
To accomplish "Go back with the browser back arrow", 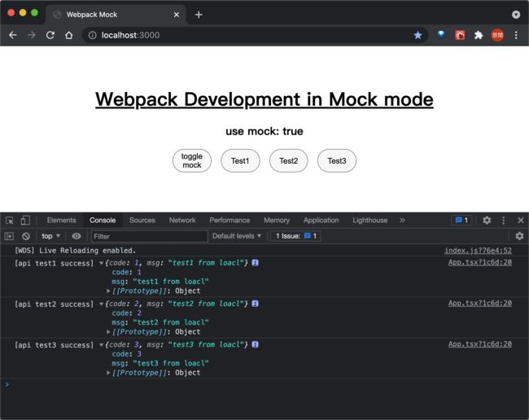I will tap(13, 35).
